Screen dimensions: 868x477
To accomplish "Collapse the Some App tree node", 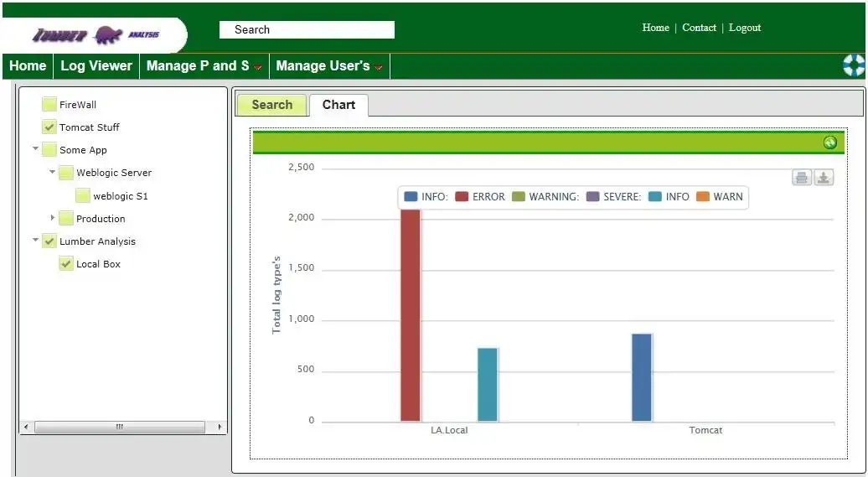I will pyautogui.click(x=35, y=148).
